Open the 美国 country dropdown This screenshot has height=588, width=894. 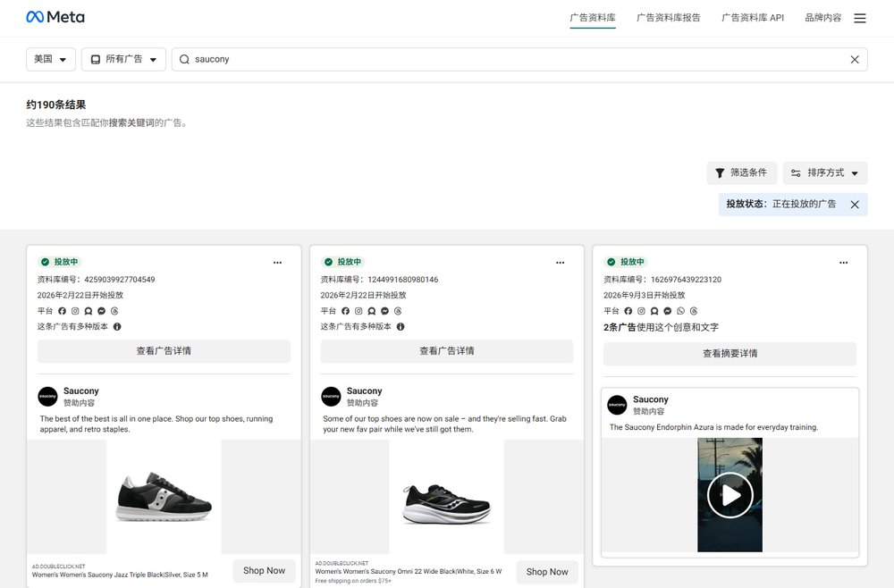[x=51, y=59]
